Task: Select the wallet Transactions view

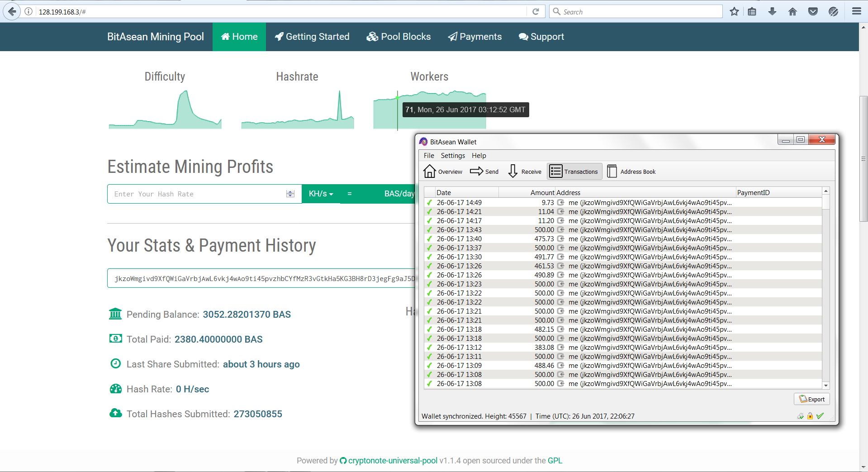Action: tap(574, 172)
